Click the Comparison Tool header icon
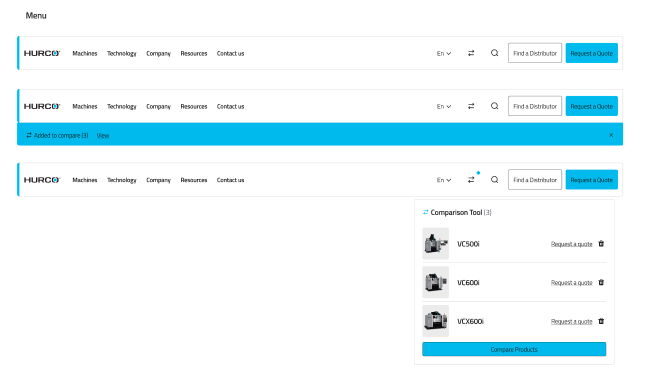The width and height of the screenshot is (652, 375). 425,212
